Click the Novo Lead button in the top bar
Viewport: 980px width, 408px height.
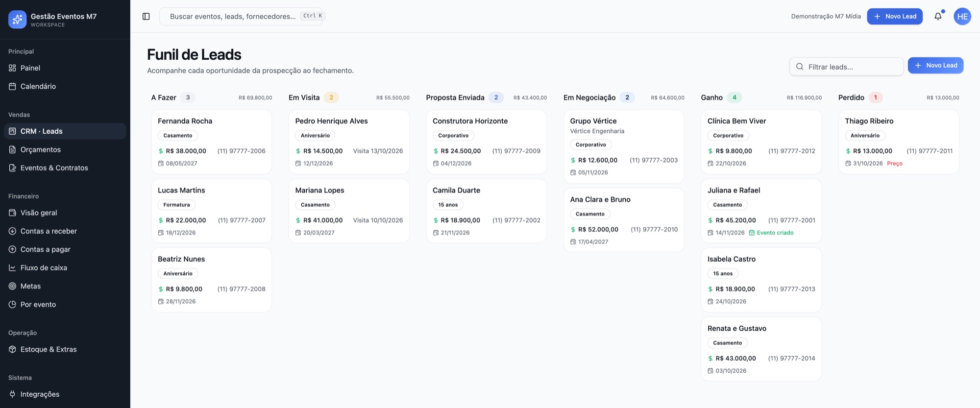[895, 16]
